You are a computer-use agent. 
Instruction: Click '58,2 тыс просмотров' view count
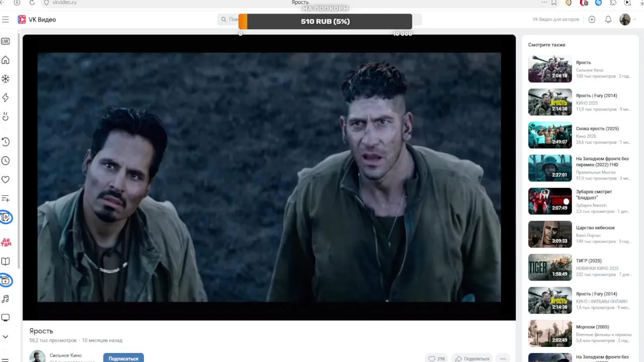(x=53, y=340)
